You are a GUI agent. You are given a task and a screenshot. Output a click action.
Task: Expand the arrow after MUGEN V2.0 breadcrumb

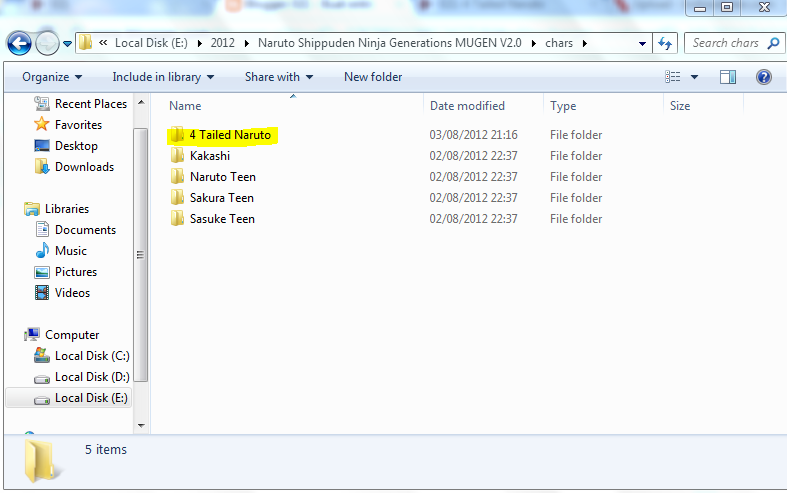534,44
